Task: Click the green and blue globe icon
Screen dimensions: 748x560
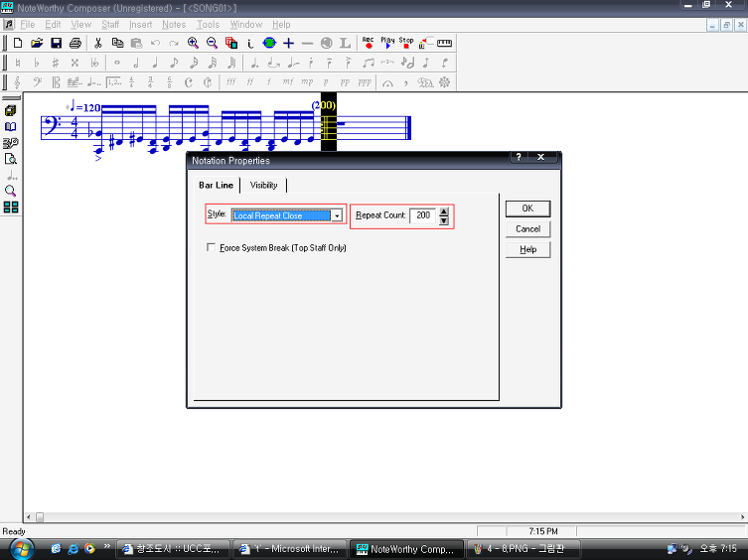Action: pyautogui.click(x=269, y=43)
